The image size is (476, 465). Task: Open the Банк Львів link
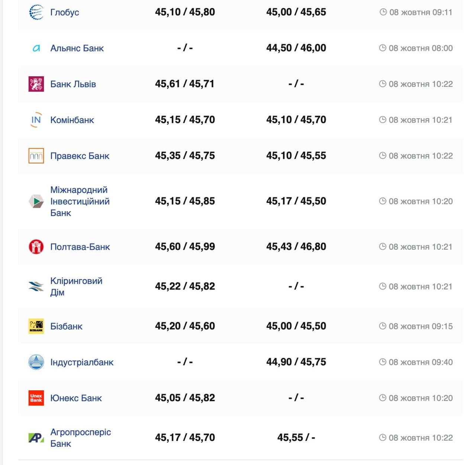tap(73, 84)
